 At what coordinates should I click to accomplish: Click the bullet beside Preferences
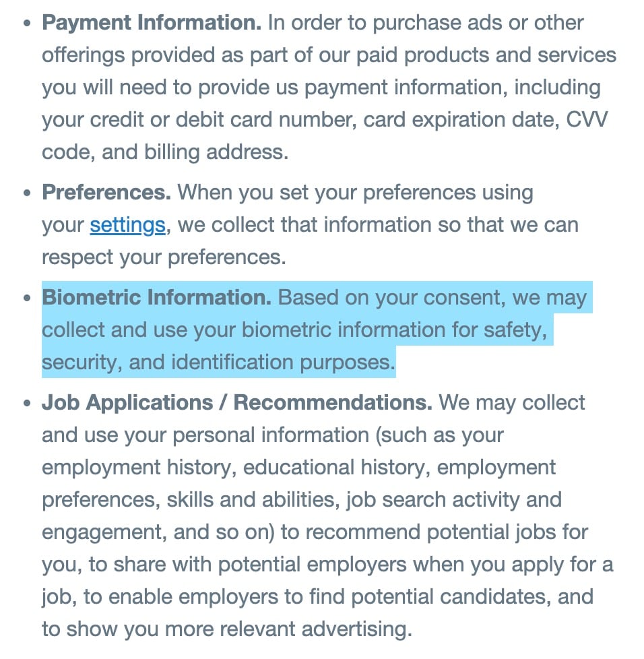coord(28,193)
